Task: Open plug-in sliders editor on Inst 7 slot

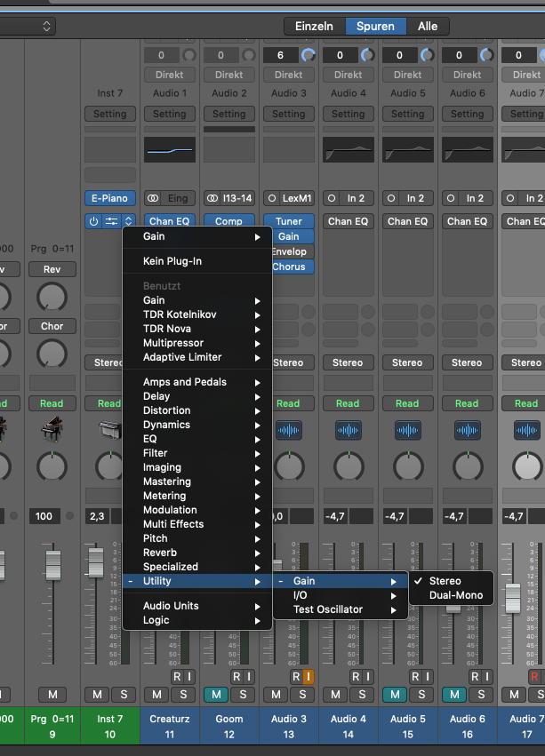Action: coord(111,221)
